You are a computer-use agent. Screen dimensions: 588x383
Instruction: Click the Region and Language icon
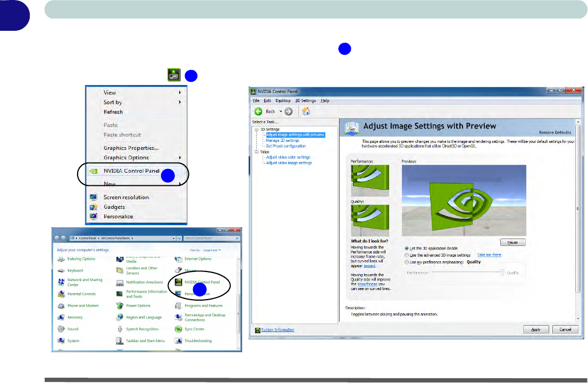coord(120,317)
